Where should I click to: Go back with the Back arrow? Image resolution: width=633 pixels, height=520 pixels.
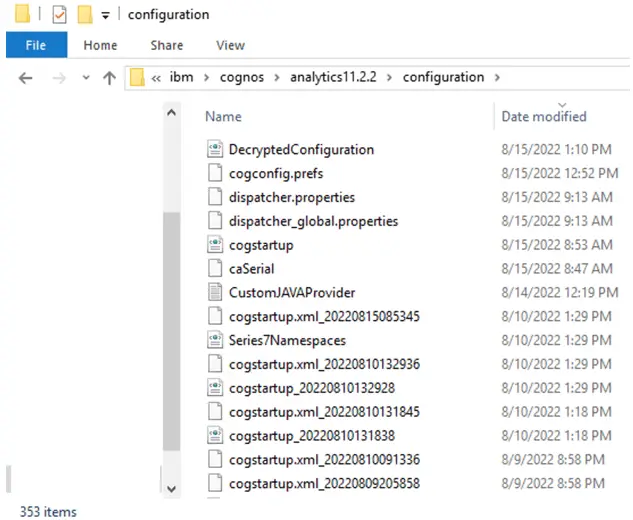(x=25, y=78)
